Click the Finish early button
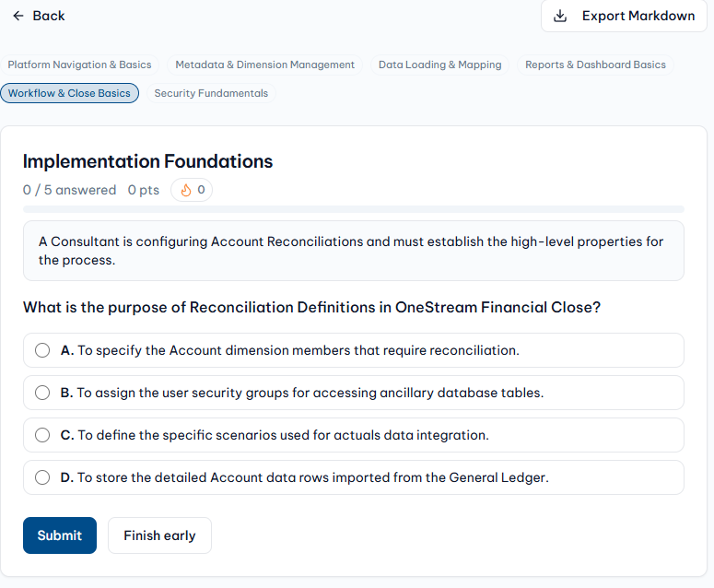The image size is (714, 588). click(x=159, y=535)
